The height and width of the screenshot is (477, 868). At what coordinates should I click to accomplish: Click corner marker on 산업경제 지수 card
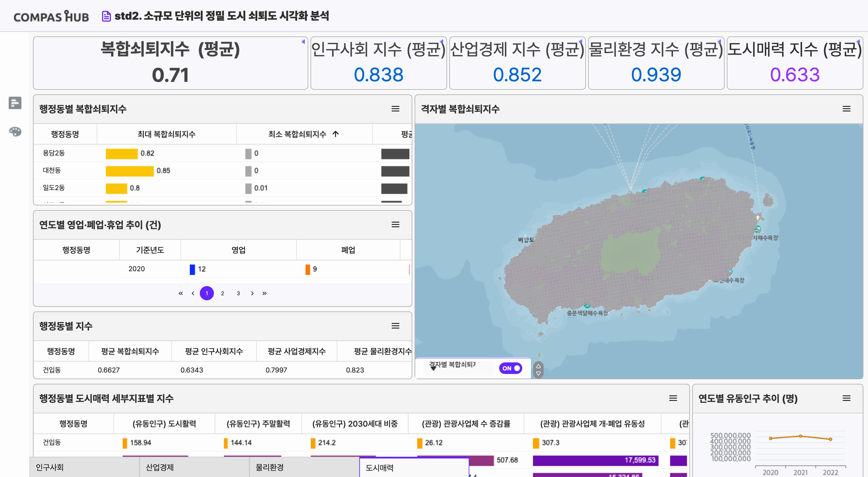click(x=581, y=42)
